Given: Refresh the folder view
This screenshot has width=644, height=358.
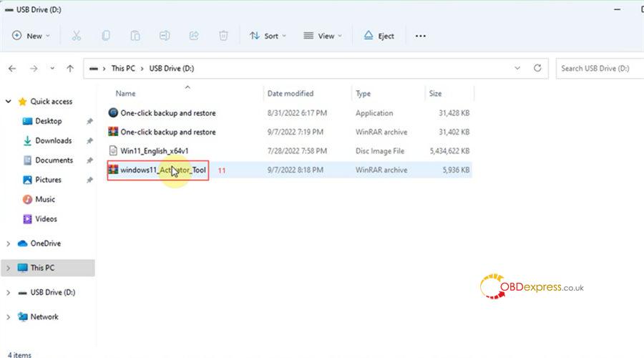Looking at the screenshot, I should click(537, 68).
